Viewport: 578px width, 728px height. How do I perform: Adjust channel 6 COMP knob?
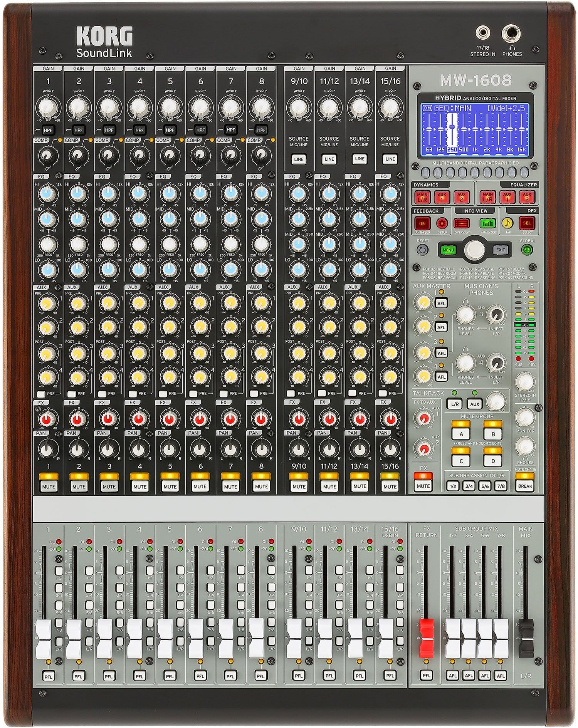200,155
